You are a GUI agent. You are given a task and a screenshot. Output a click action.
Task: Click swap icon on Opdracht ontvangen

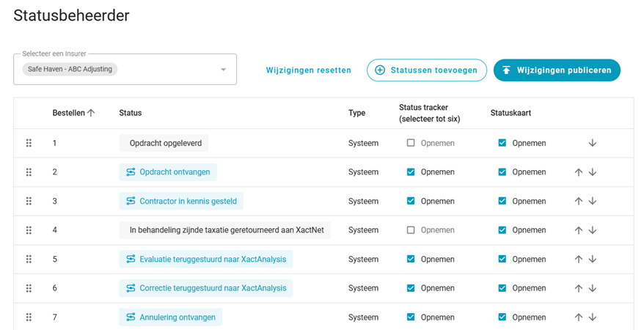131,172
